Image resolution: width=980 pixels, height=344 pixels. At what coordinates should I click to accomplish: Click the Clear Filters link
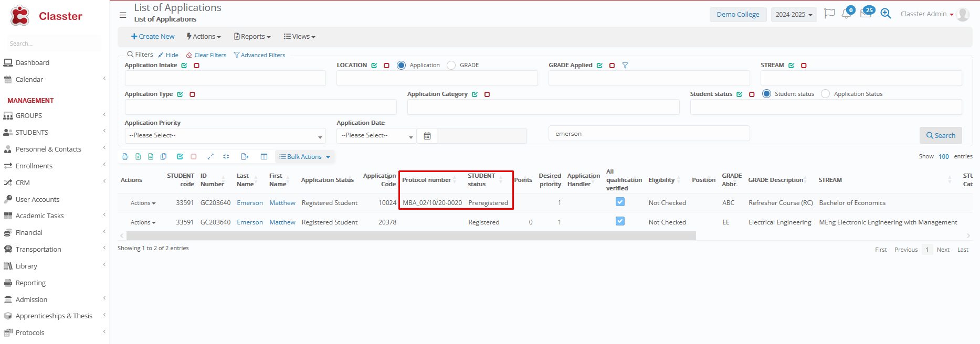206,55
